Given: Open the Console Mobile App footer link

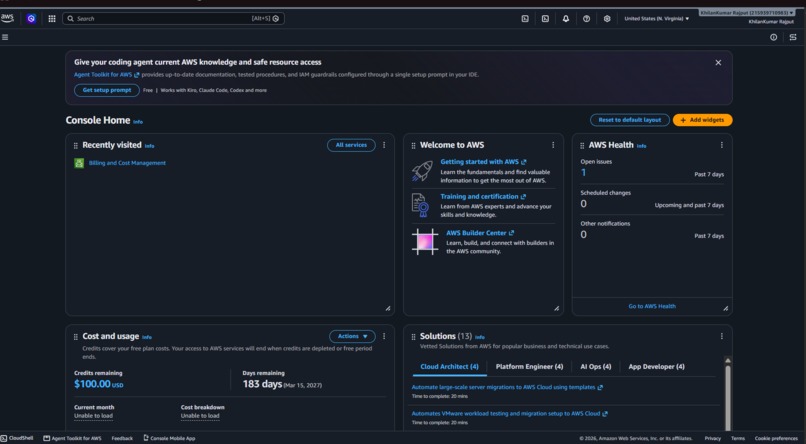Looking at the screenshot, I should (x=169, y=438).
